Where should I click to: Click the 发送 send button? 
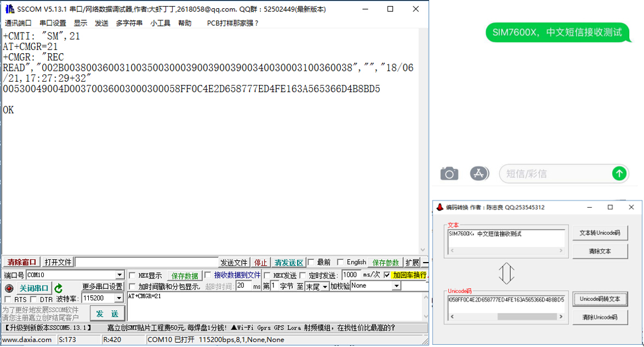pos(107,314)
